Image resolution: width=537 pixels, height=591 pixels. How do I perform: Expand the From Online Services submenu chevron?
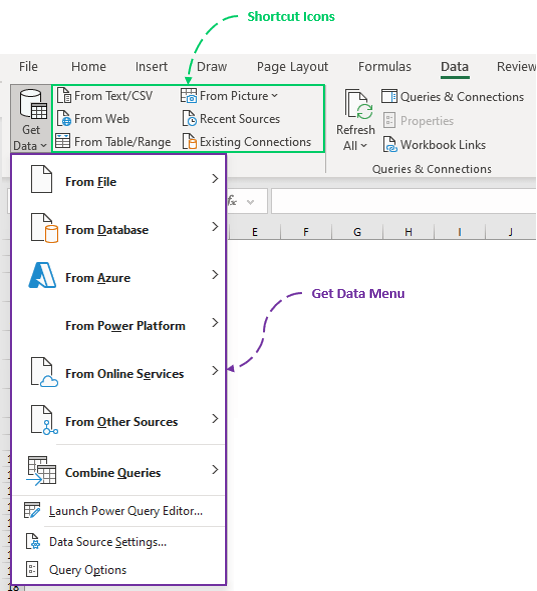215,371
